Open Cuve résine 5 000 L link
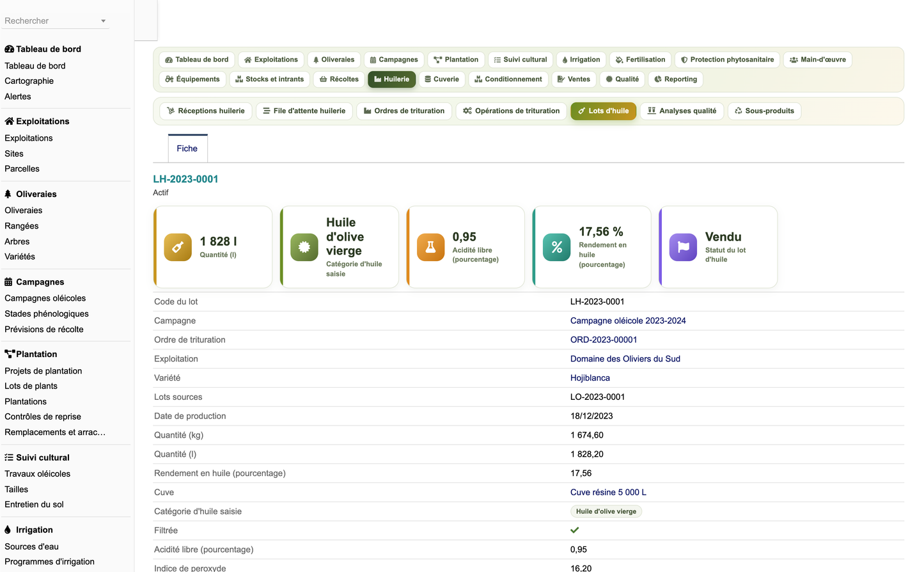Screen dimensions: 924x572 click(x=608, y=492)
